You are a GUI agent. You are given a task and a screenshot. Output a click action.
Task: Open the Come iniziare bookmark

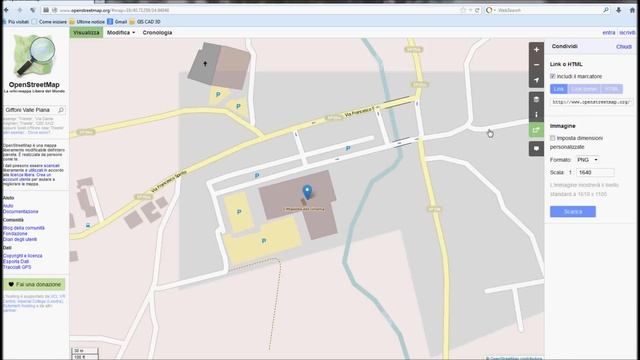click(49, 22)
